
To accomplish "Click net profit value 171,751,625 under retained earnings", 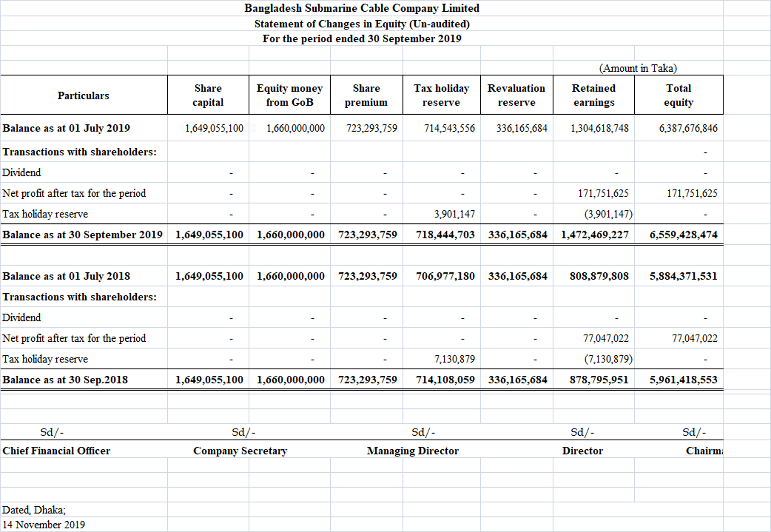I will (603, 194).
